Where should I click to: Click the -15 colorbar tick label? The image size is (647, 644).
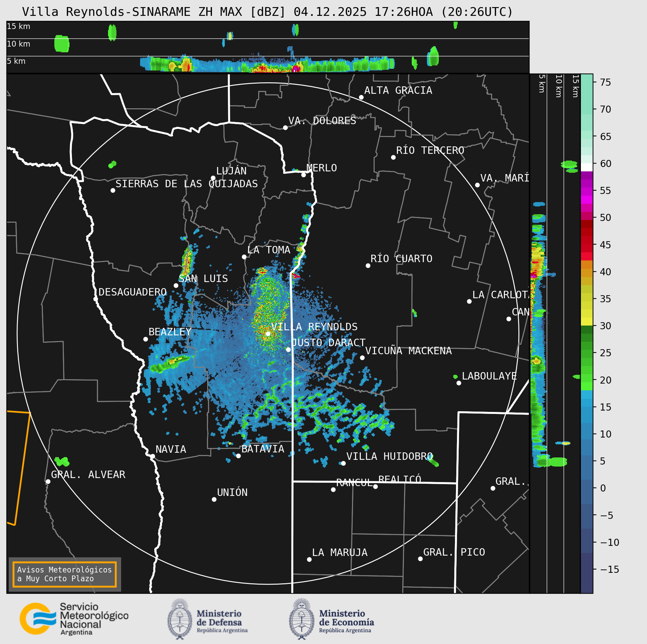610,569
